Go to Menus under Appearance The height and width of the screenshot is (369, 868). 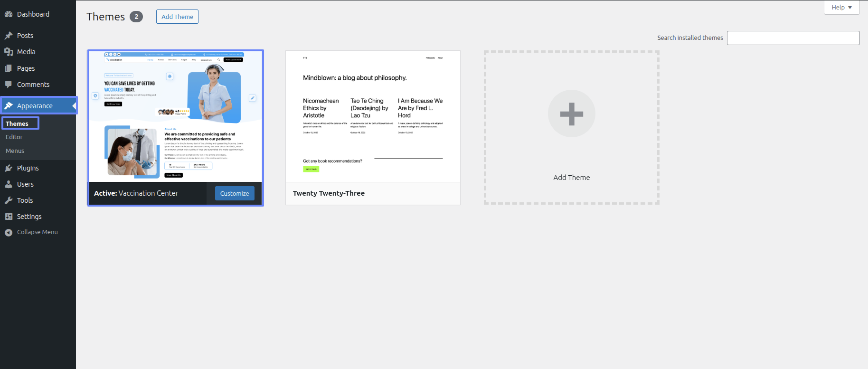[15, 151]
